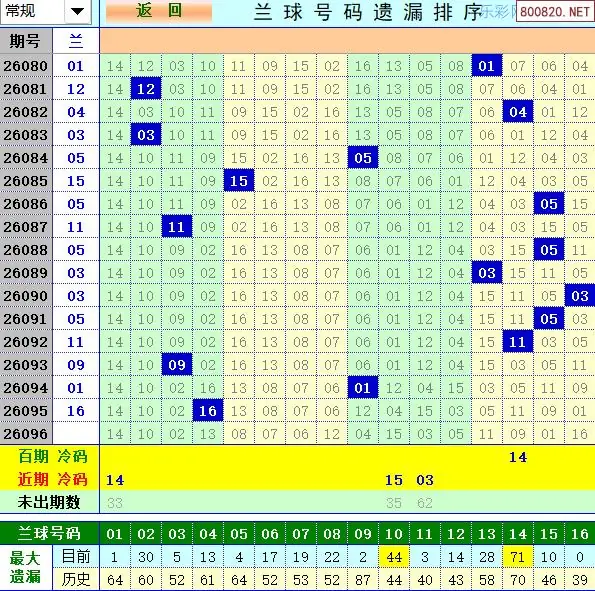Click 兰球号码 header number 16
Screen dimensions: 595x591
(x=579, y=534)
